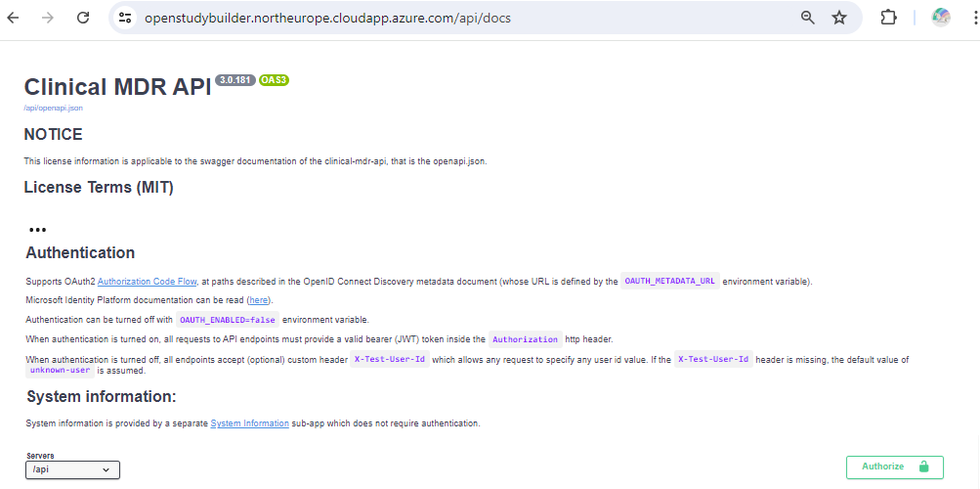View site information icon in address bar

(x=126, y=18)
